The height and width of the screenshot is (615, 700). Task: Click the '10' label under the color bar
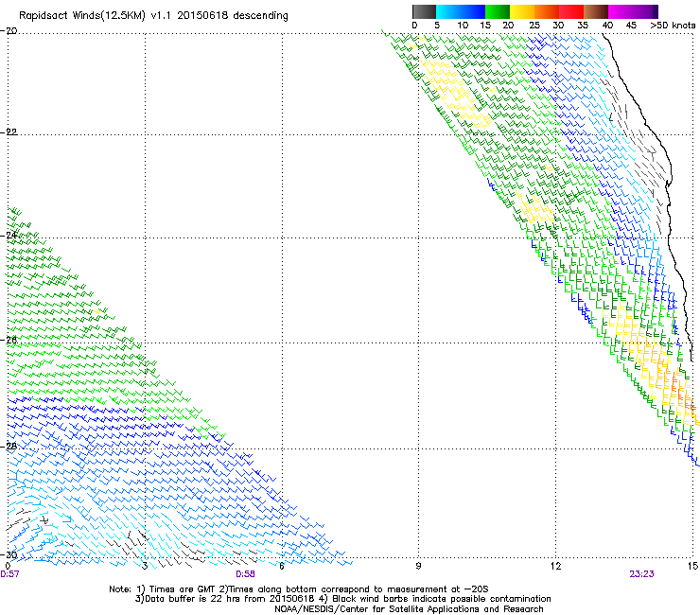463,26
